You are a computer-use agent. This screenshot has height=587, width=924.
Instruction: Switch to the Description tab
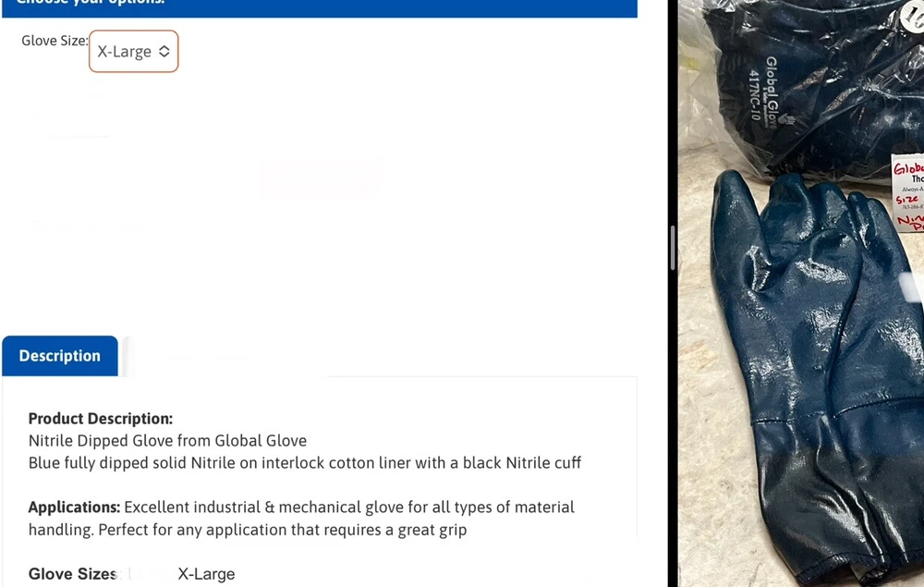point(59,356)
